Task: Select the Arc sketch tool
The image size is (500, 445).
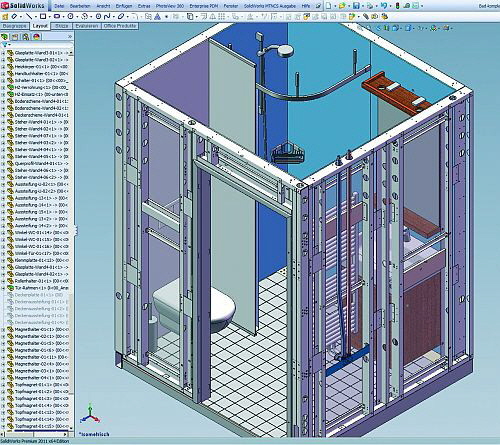Action: (84, 16)
